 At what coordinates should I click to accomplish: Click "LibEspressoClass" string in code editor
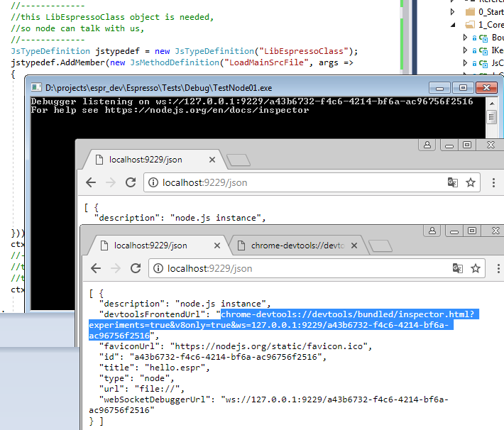(304, 51)
